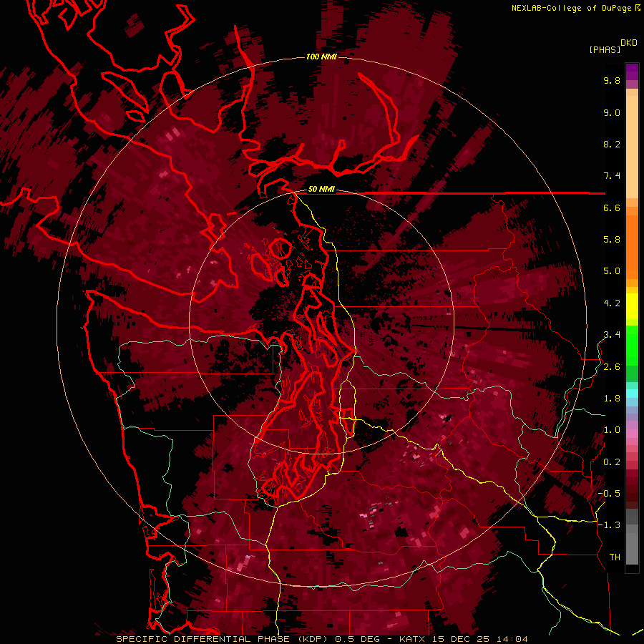
Task: Click the cyan color bar segment near 1.8
Action: click(632, 394)
